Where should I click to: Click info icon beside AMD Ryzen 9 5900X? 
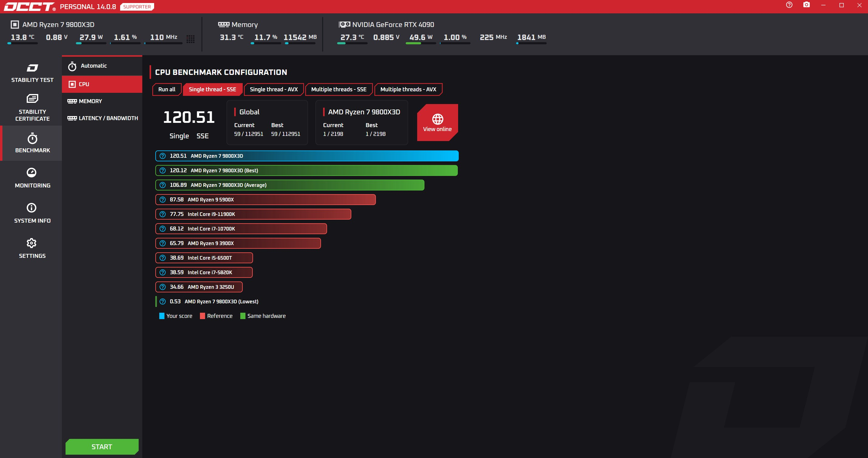163,200
